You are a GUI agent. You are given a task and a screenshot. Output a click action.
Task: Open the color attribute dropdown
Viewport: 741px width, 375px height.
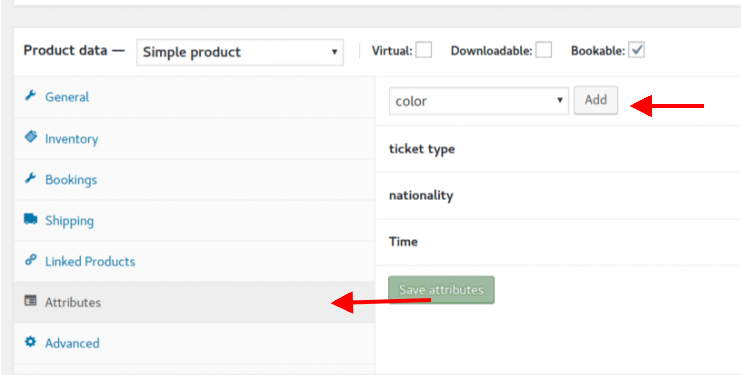[479, 101]
